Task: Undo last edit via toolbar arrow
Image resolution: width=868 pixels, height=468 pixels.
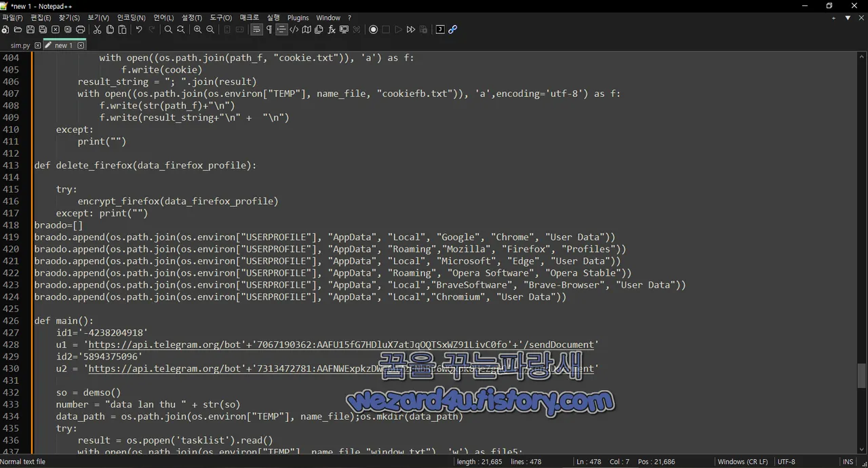Action: click(x=139, y=30)
